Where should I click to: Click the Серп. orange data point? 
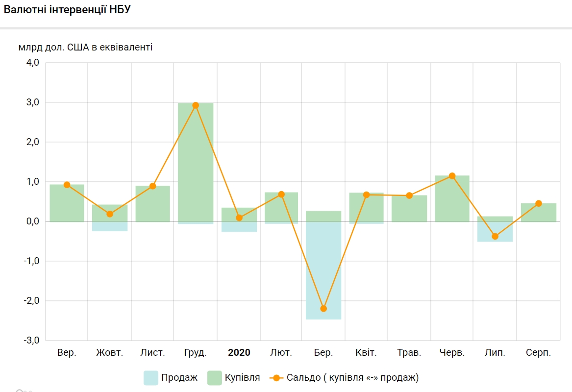tap(538, 203)
